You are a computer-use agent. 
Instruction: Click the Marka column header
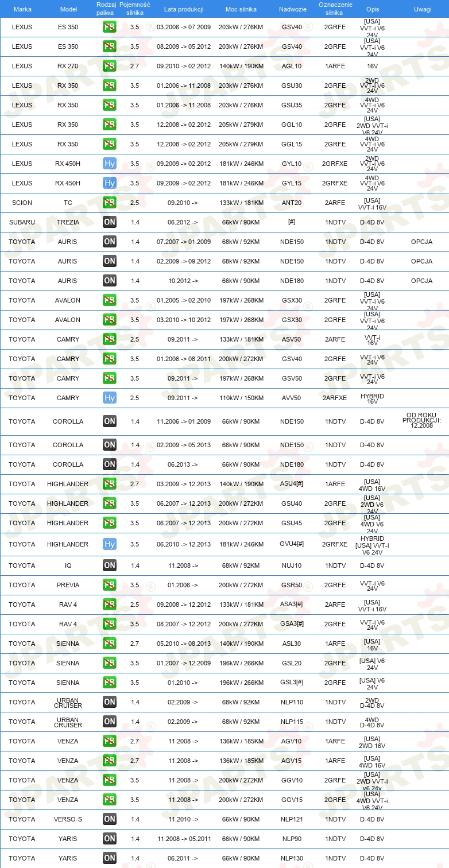point(22,9)
